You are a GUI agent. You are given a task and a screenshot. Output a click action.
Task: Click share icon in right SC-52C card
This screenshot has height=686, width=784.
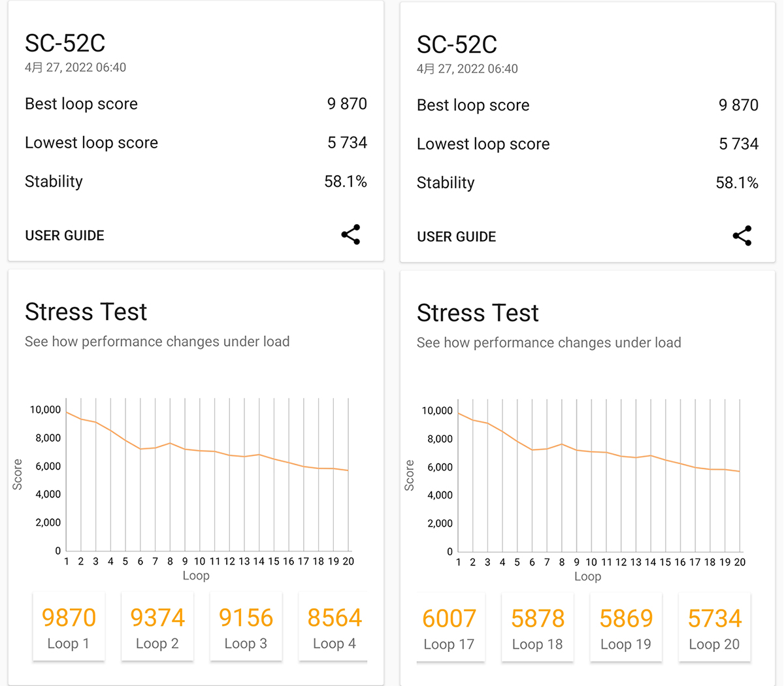[x=742, y=236]
